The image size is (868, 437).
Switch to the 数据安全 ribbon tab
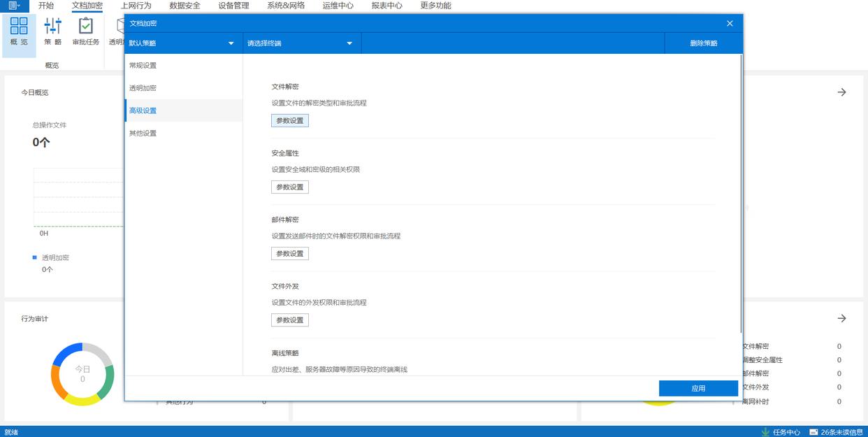click(x=185, y=6)
